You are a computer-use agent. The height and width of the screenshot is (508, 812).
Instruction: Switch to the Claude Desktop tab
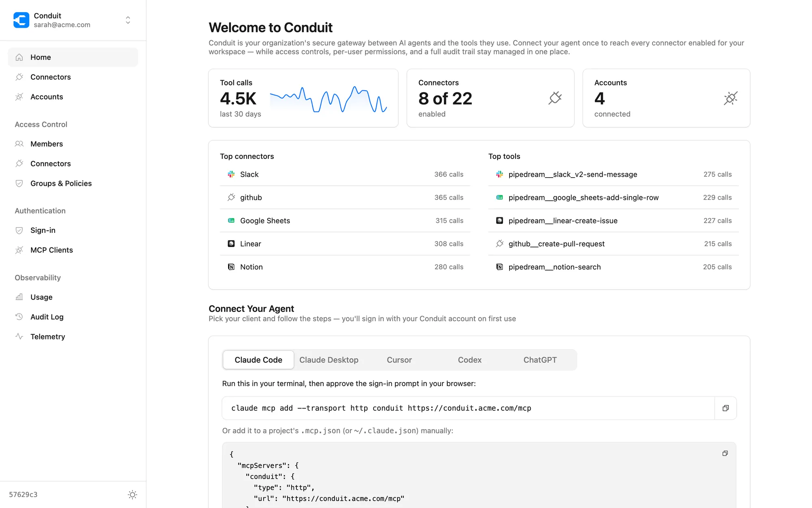(329, 360)
